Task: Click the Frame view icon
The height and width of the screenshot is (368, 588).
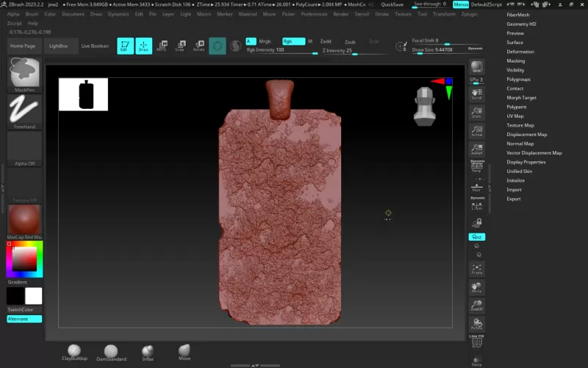Action: [x=476, y=269]
